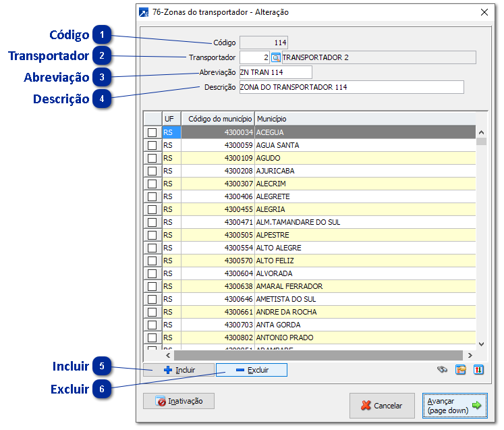This screenshot has width=504, height=430.
Task: Select the AJURICABA row checkbox
Action: click(152, 171)
